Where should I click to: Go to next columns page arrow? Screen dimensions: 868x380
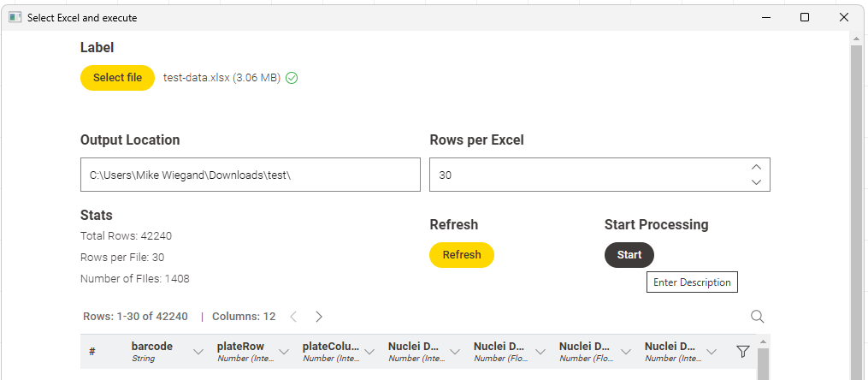[319, 317]
